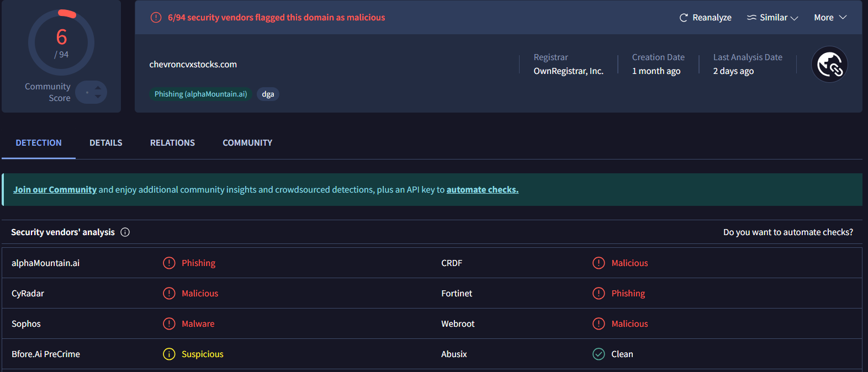The image size is (868, 372).
Task: Click the Security vendors' analysis heading
Action: (x=63, y=232)
